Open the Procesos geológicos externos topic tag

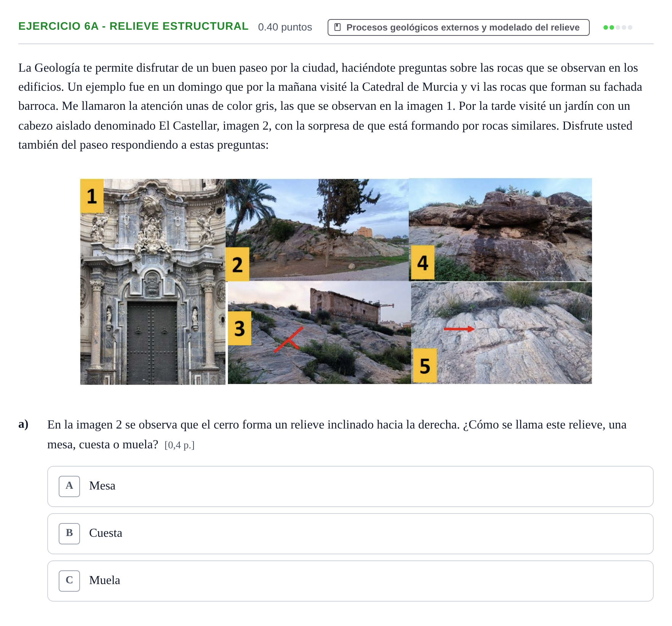(x=458, y=27)
